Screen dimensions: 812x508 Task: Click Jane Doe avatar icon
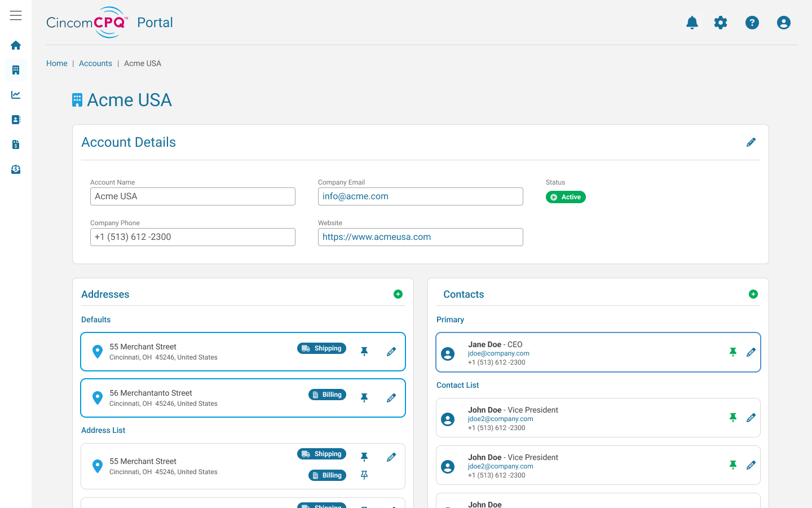pyautogui.click(x=448, y=354)
